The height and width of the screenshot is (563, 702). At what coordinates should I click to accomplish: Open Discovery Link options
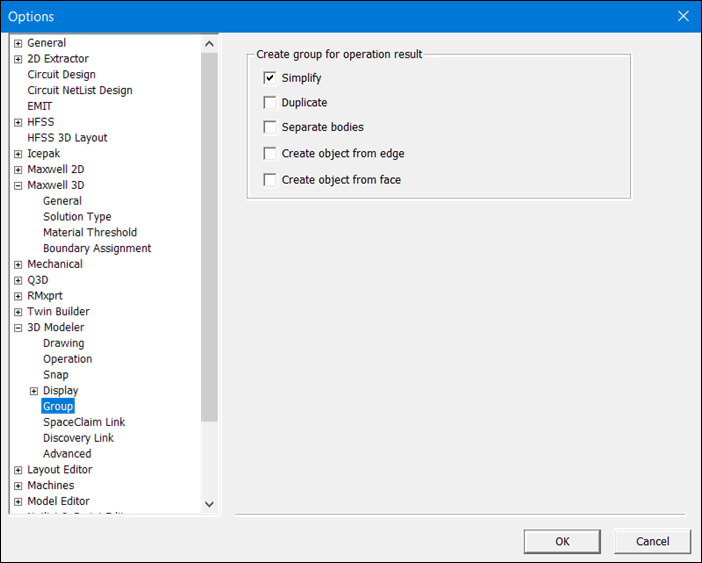tap(78, 438)
